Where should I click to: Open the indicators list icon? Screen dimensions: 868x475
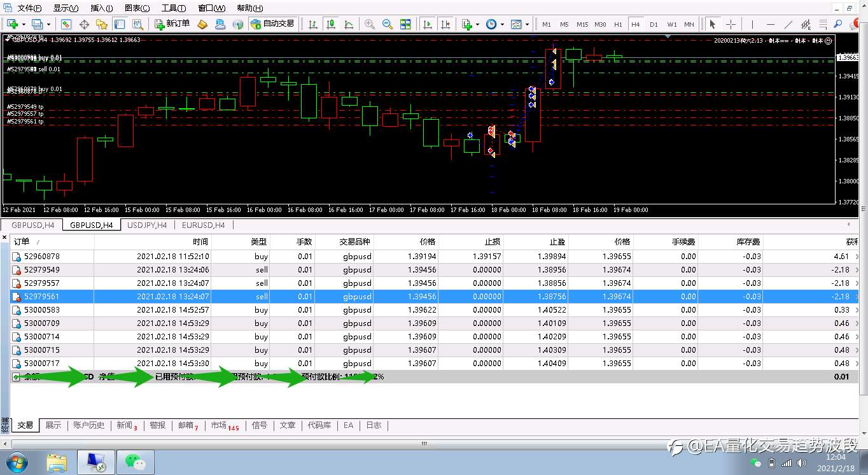coord(466,24)
